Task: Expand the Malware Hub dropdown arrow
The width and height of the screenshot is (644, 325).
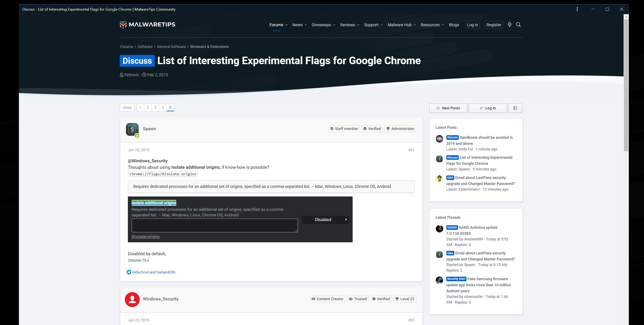Action: 415,25
